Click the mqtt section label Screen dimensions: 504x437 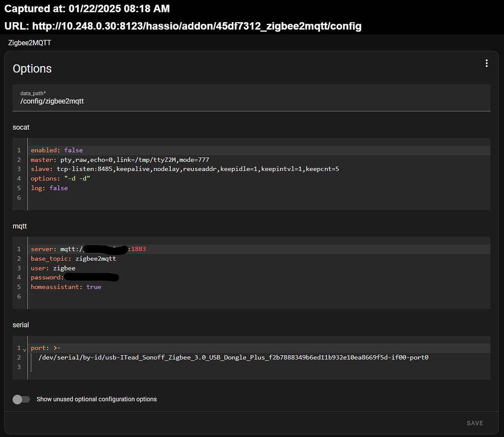pos(20,226)
